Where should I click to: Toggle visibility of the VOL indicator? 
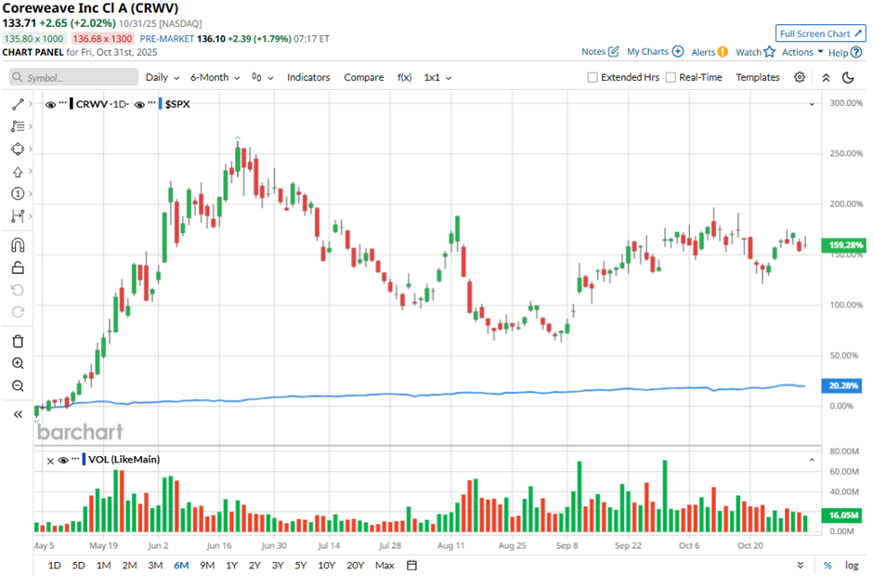coord(62,460)
